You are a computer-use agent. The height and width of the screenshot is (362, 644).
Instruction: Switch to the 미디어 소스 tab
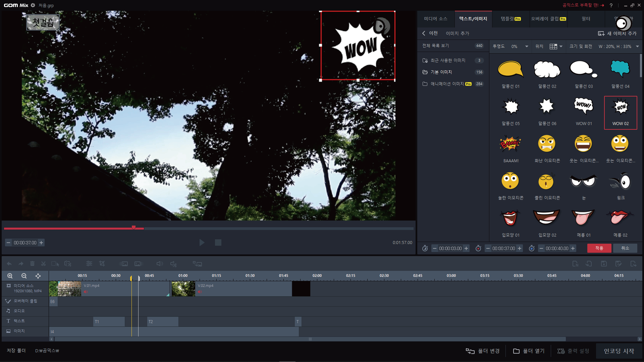[x=435, y=19]
